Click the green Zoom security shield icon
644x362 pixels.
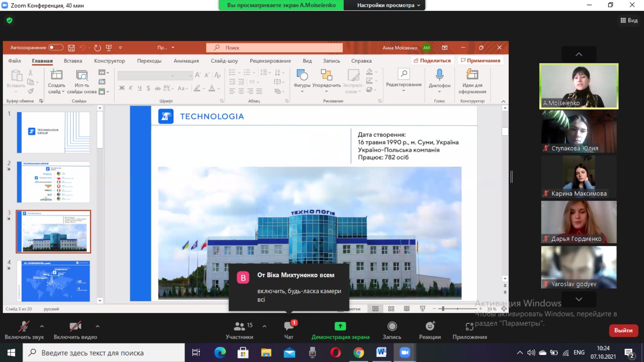click(9, 20)
